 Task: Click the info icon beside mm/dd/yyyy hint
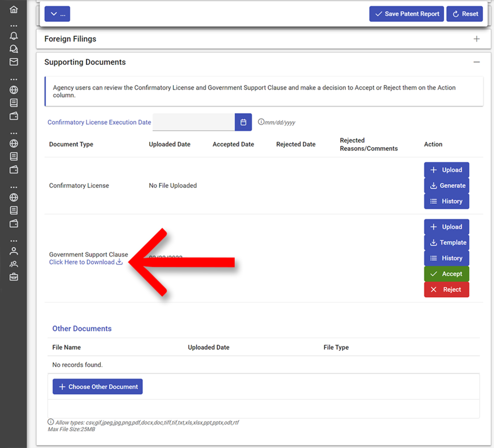[261, 122]
